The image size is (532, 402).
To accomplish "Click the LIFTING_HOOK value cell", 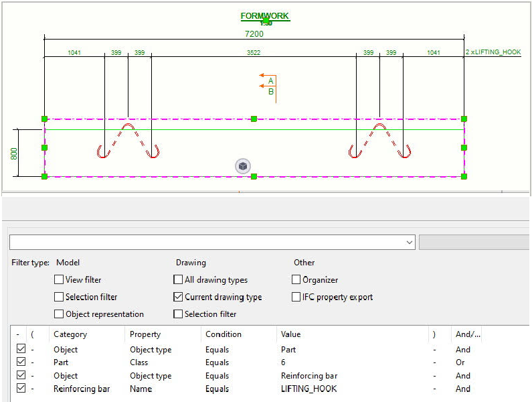I will [309, 389].
